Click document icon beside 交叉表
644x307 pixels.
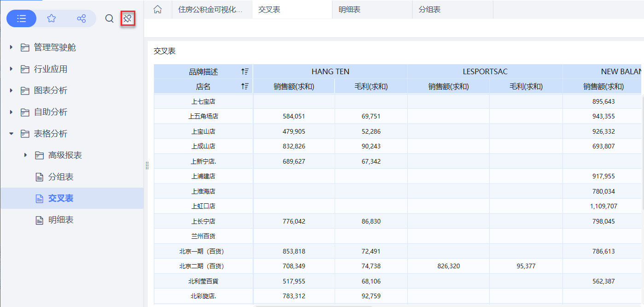point(40,198)
